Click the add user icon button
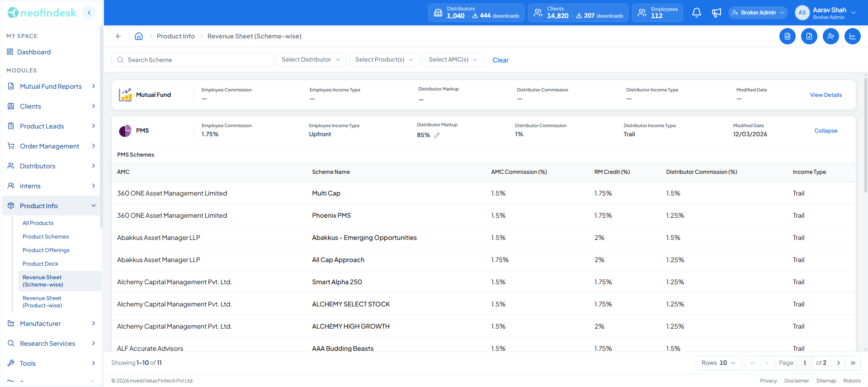Image resolution: width=868 pixels, height=387 pixels. [831, 36]
